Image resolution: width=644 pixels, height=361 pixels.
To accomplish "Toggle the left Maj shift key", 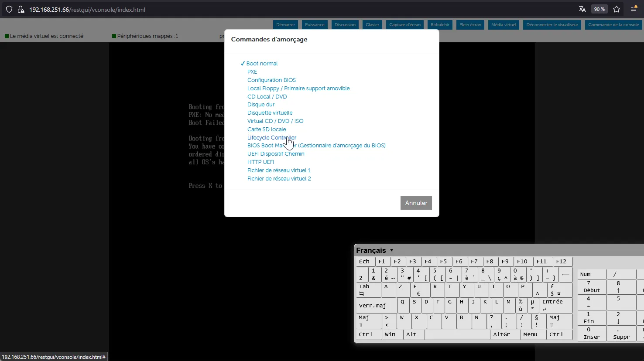I will click(369, 321).
